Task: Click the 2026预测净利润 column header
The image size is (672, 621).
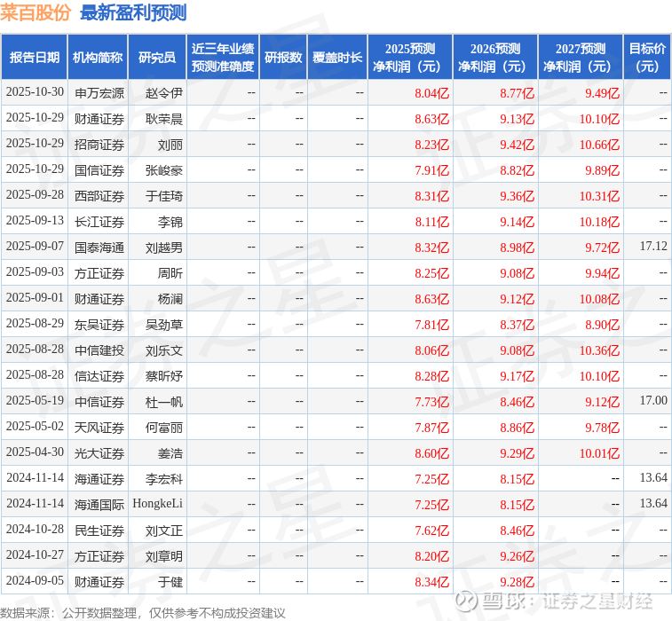Action: click(x=495, y=57)
